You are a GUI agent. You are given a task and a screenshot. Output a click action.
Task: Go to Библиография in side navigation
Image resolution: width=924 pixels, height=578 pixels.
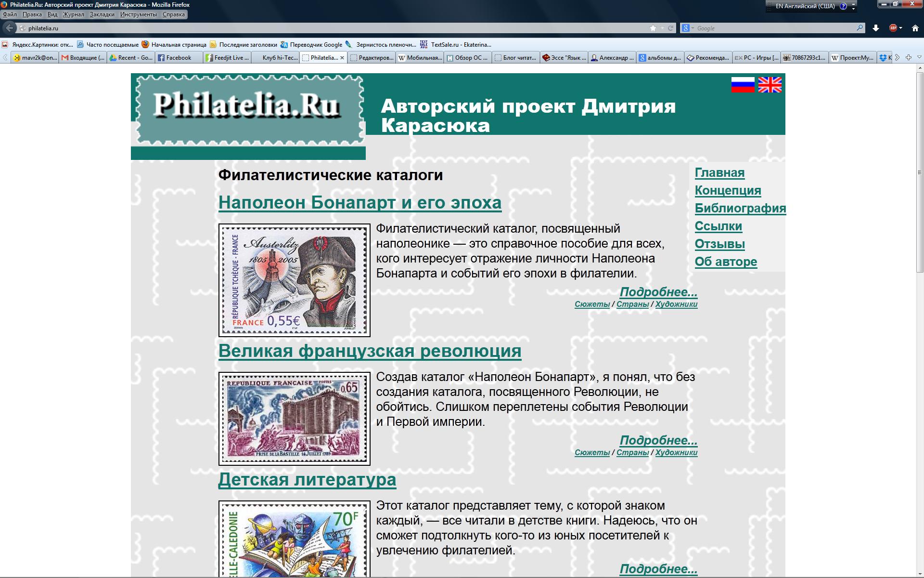[x=740, y=208]
